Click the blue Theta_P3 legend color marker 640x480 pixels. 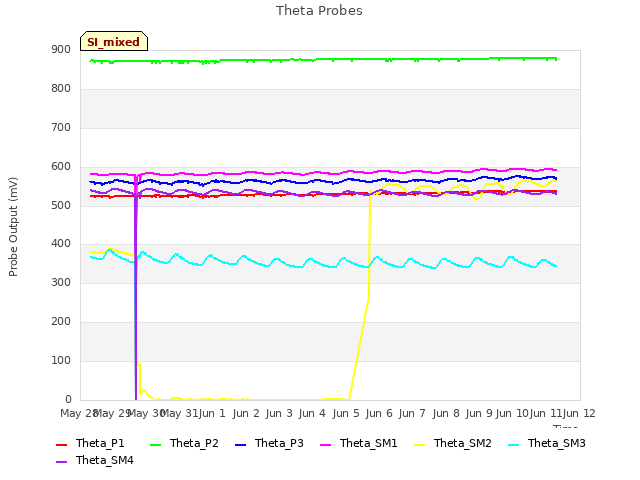241,444
